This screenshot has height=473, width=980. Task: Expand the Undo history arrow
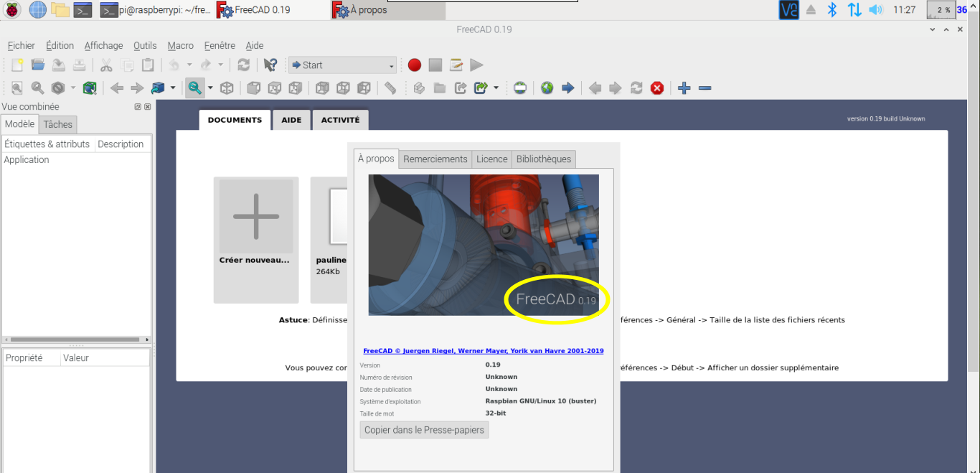pos(189,65)
